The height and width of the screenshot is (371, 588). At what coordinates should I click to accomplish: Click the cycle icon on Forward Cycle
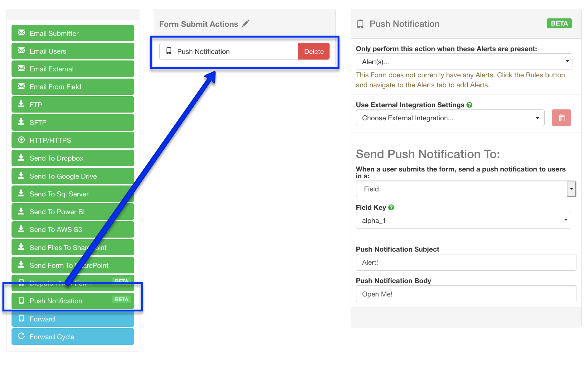[22, 336]
